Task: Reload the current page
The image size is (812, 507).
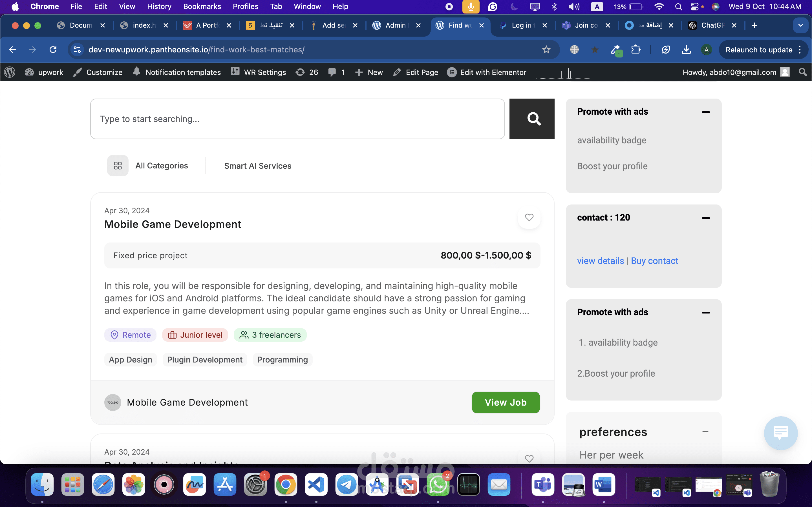Action: [53, 50]
